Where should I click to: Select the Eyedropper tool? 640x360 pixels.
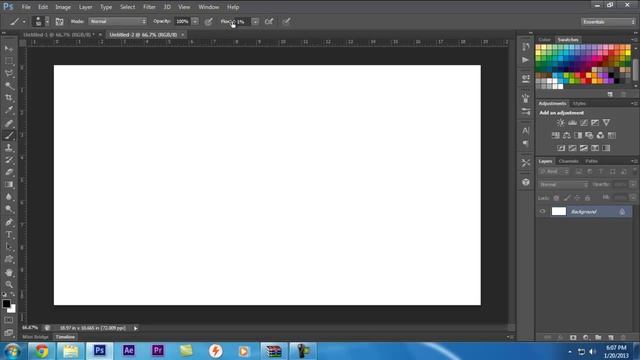(x=9, y=110)
